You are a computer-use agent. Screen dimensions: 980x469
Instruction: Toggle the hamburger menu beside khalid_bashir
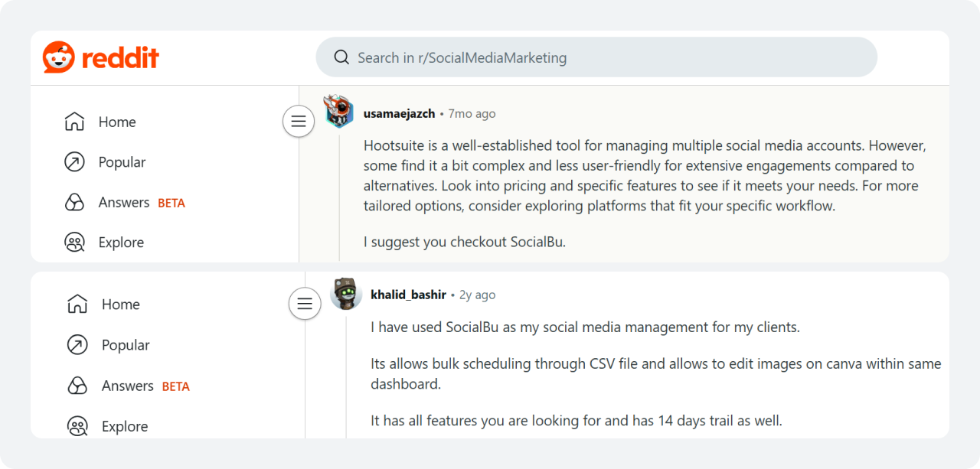pyautogui.click(x=305, y=304)
